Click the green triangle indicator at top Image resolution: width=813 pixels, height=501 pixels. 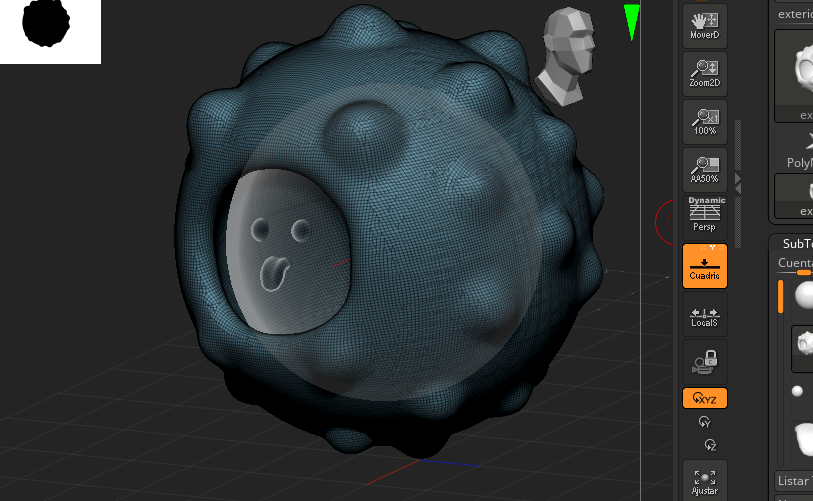click(x=632, y=22)
